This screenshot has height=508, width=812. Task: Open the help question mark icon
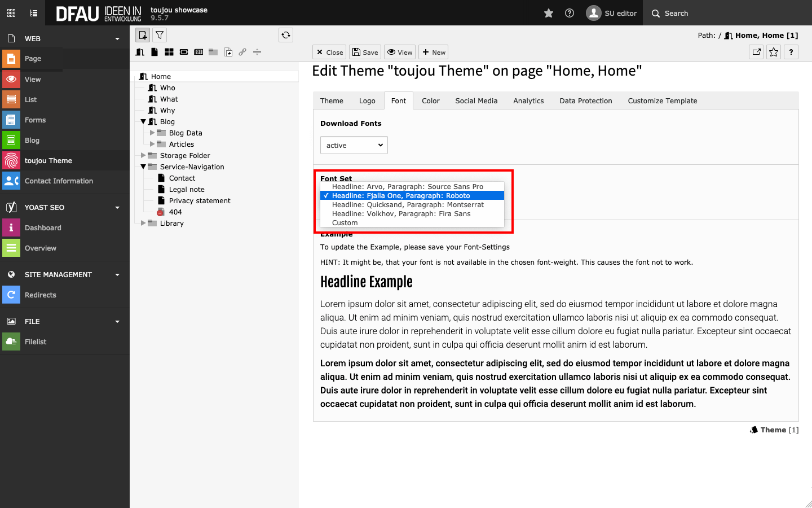[570, 13]
